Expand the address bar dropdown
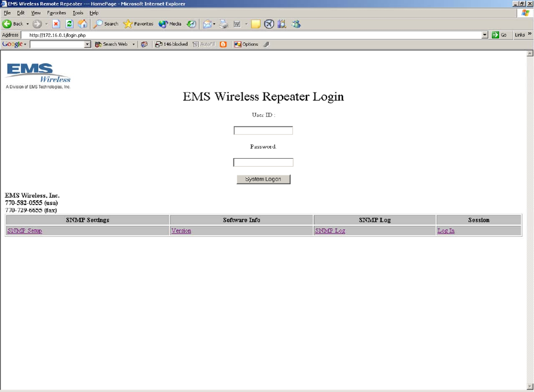 pos(485,35)
